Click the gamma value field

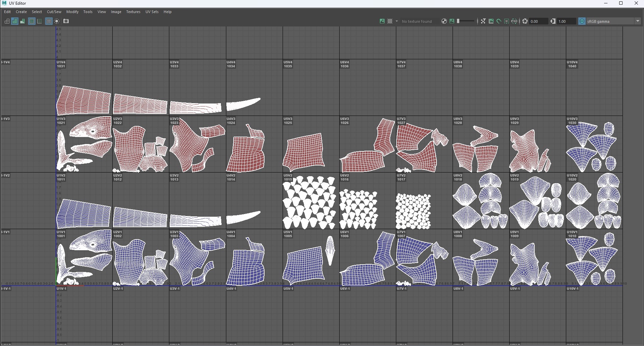click(566, 21)
